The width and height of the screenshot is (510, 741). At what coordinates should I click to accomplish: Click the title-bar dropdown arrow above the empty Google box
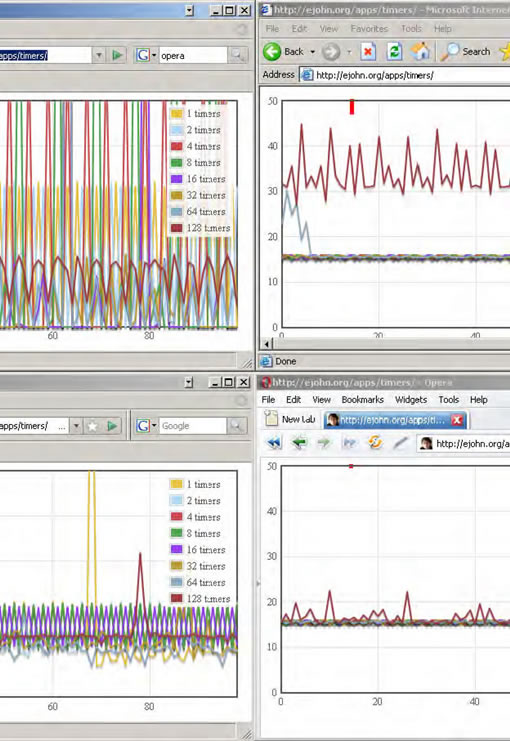[189, 382]
